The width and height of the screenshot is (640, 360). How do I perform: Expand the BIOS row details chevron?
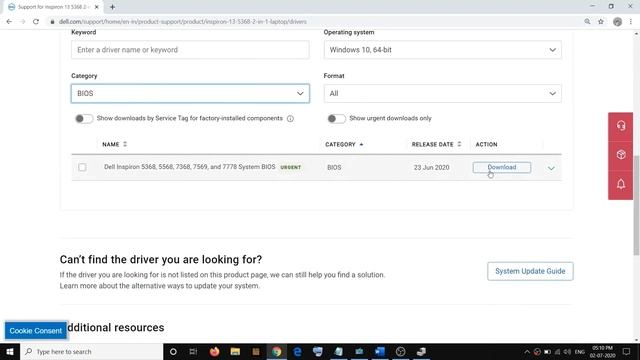[x=551, y=168]
